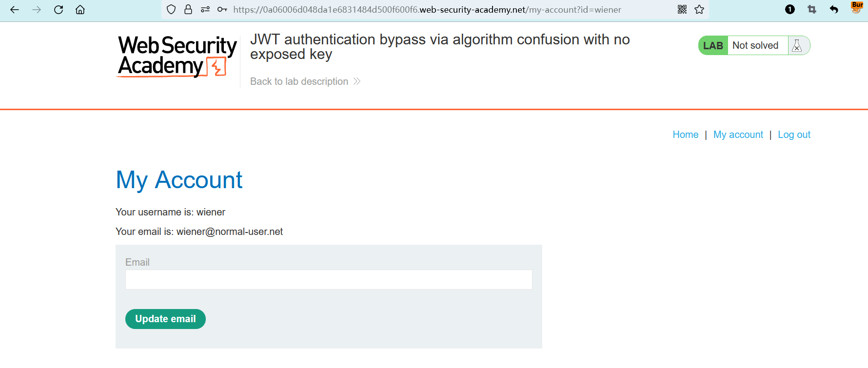Show site security padlock info

coord(188,10)
